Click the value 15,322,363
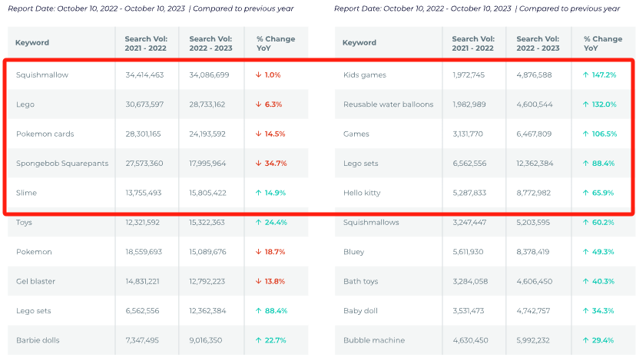 click(x=207, y=223)
